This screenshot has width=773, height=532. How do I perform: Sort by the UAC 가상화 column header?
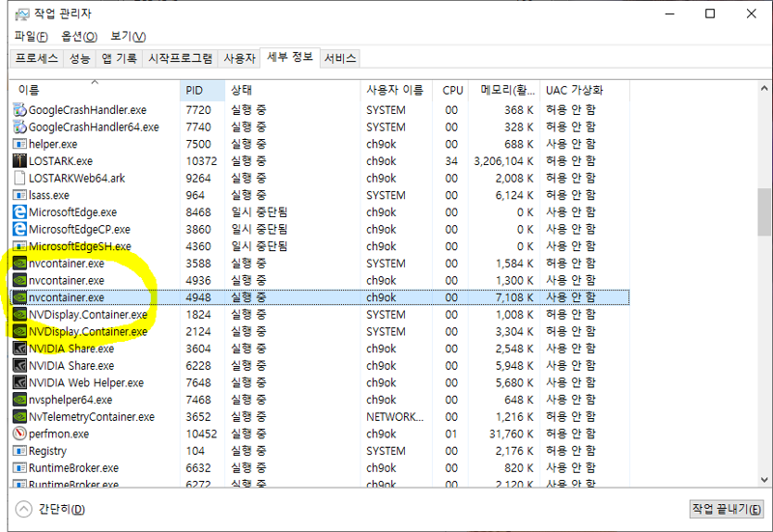(585, 90)
